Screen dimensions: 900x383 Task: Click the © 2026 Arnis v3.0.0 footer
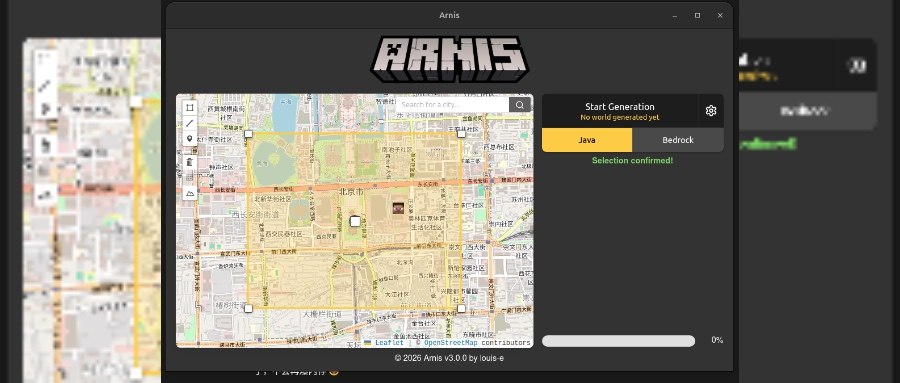pyautogui.click(x=449, y=358)
